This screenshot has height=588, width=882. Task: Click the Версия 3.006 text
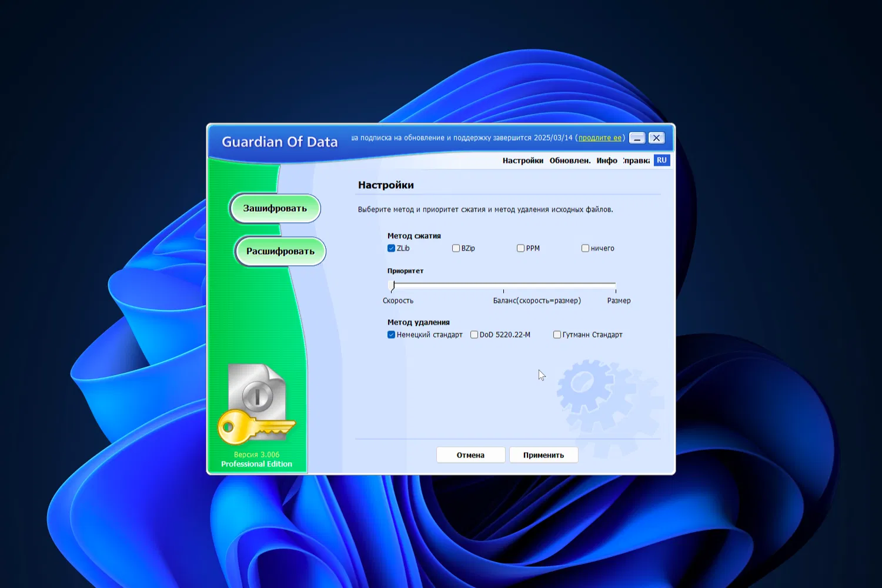256,455
